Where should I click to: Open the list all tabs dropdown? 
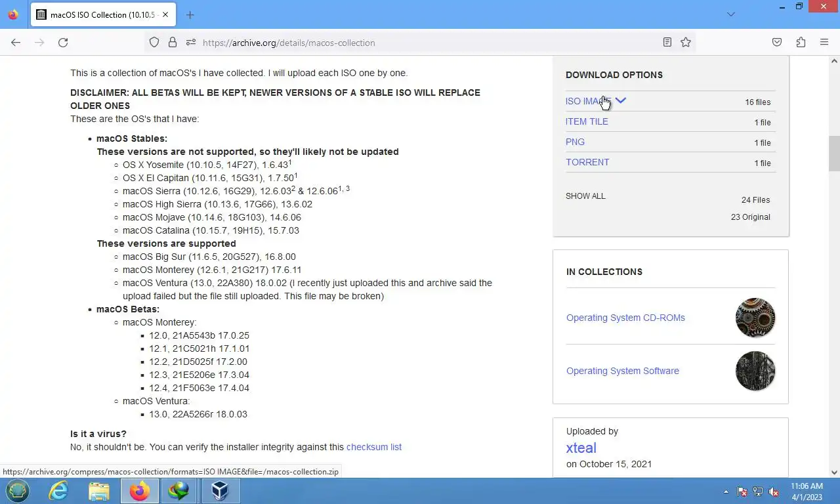coord(730,14)
